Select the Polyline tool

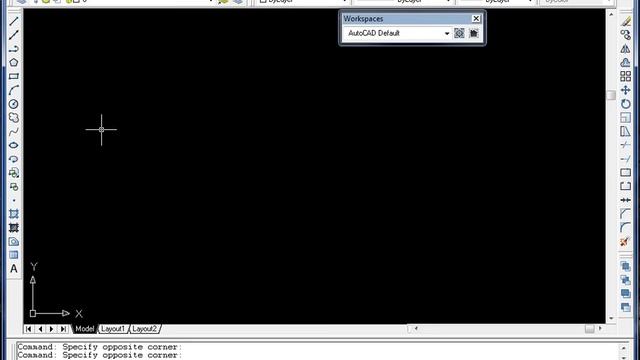13,49
